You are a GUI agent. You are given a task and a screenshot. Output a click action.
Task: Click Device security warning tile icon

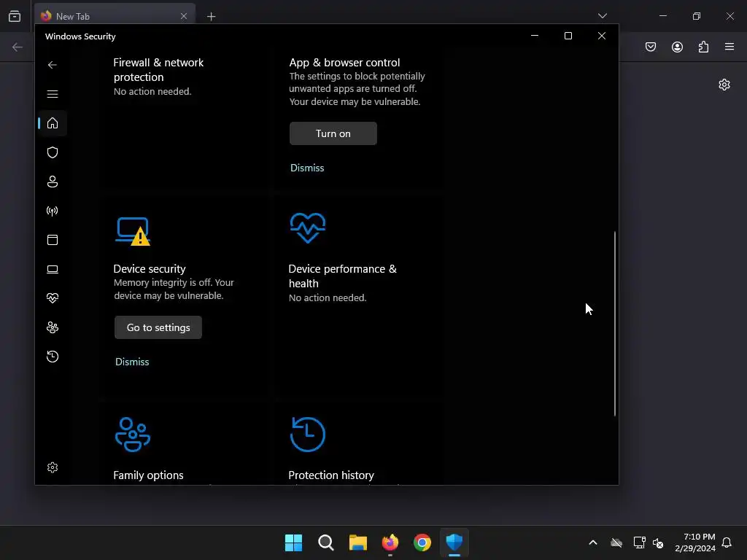[133, 231]
